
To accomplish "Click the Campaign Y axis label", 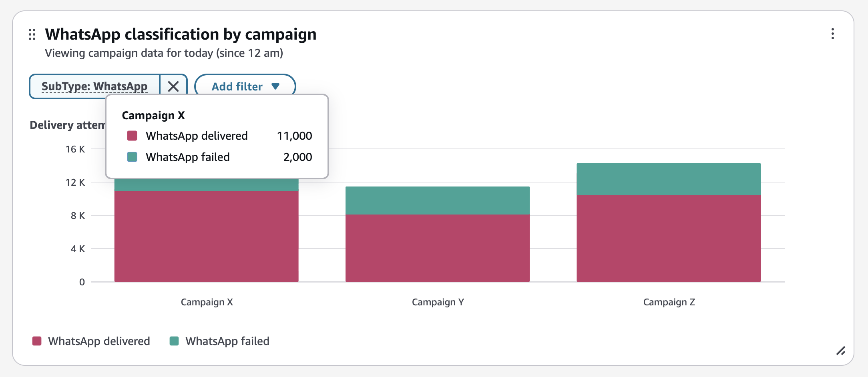I will [x=438, y=302].
